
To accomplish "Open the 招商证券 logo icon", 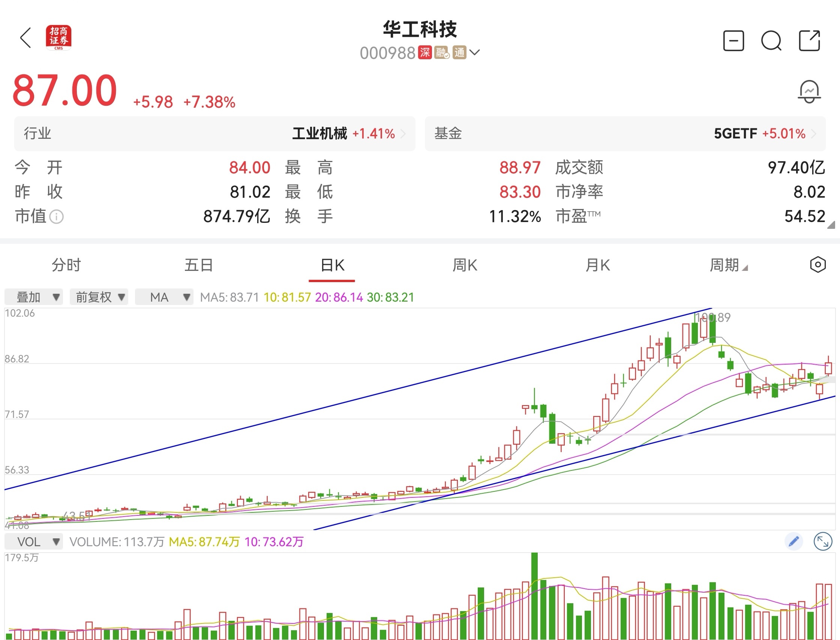I will (58, 38).
